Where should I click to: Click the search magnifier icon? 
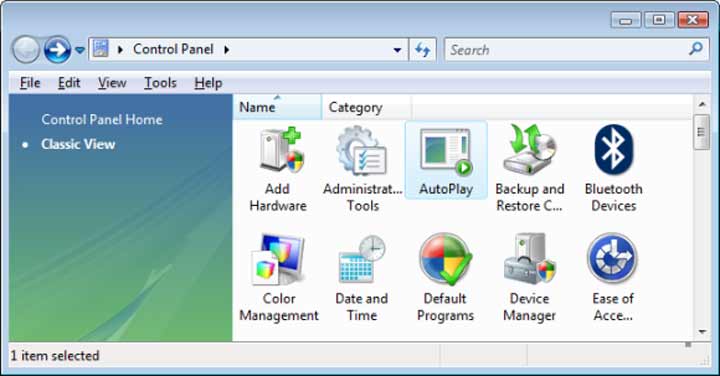pyautogui.click(x=696, y=49)
